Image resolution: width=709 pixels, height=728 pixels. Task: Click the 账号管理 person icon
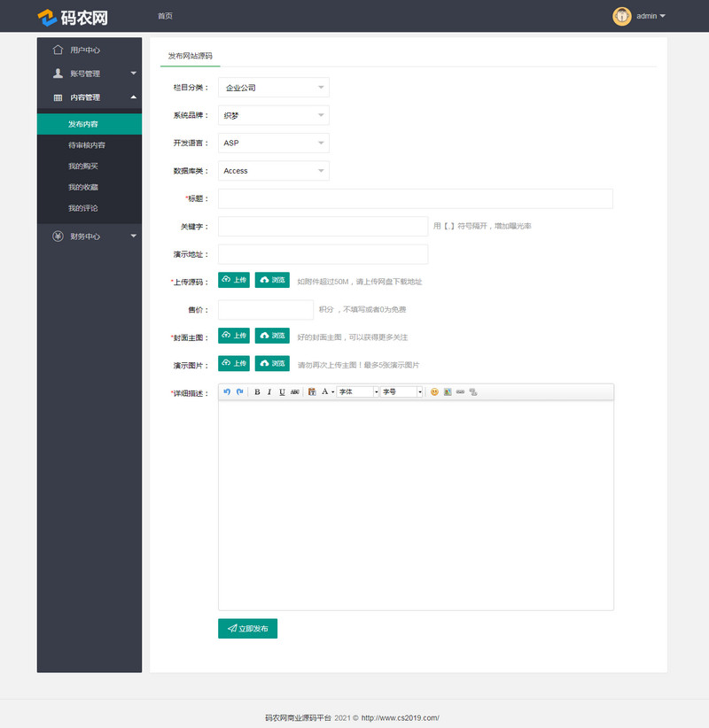click(58, 74)
